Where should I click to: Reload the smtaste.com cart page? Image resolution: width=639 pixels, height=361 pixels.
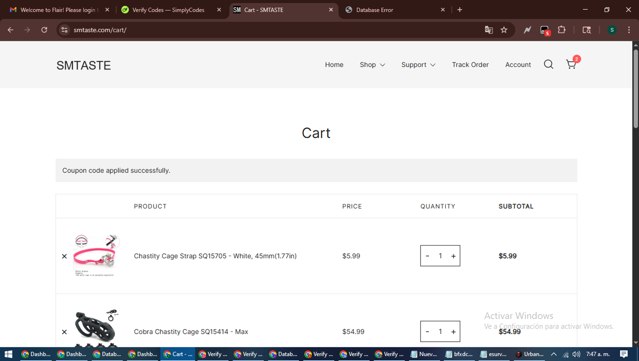click(x=44, y=30)
